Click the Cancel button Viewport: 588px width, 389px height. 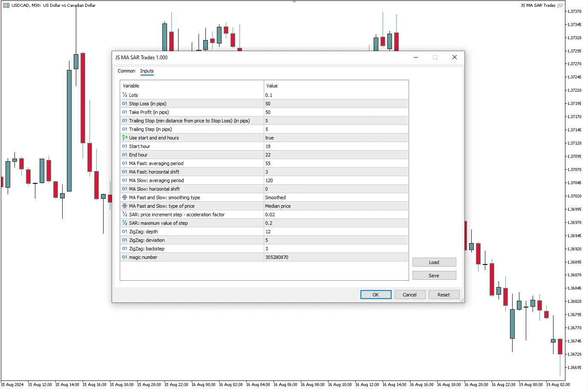coord(410,295)
